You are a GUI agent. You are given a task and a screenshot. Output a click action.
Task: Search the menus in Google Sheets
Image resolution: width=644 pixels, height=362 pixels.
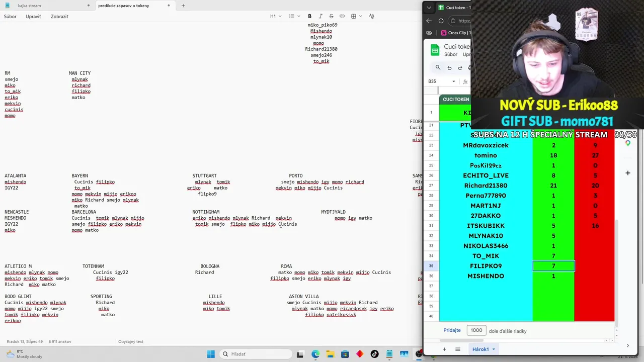click(438, 67)
